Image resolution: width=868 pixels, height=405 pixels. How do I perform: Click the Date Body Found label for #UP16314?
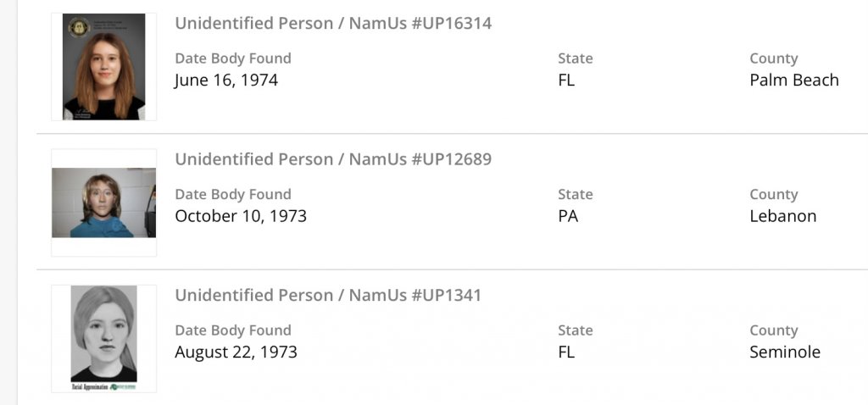tap(233, 58)
